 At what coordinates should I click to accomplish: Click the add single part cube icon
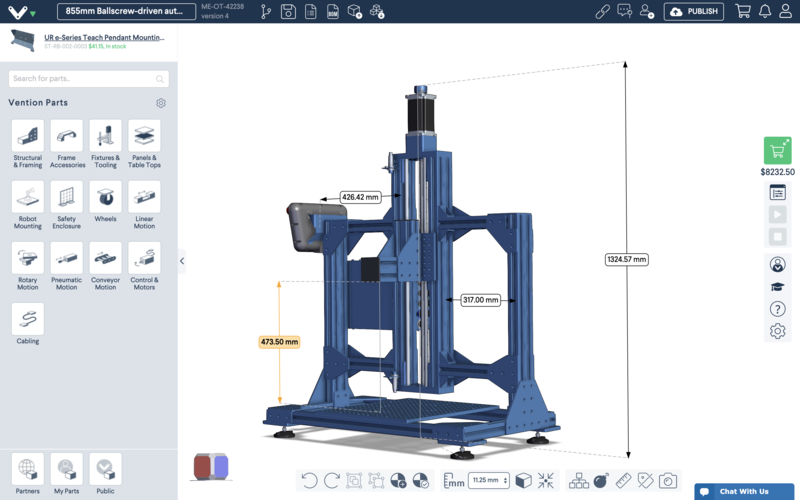click(355, 11)
